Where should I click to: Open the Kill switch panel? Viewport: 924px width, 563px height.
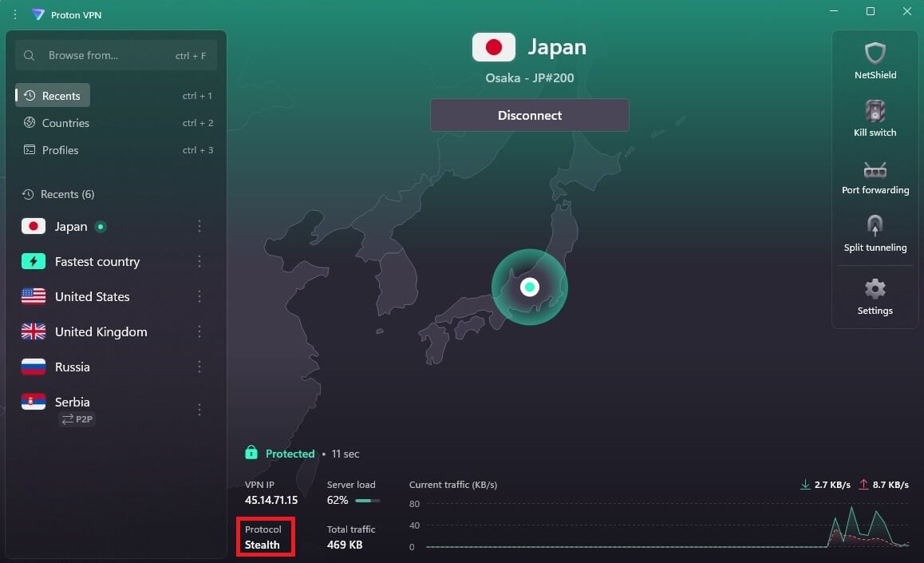point(875,117)
